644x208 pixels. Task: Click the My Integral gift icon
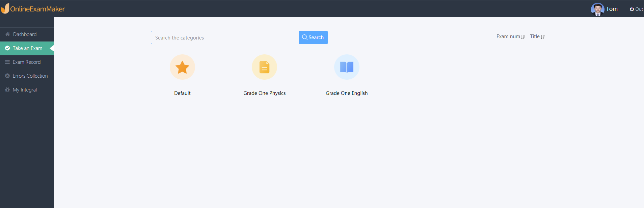tap(7, 90)
